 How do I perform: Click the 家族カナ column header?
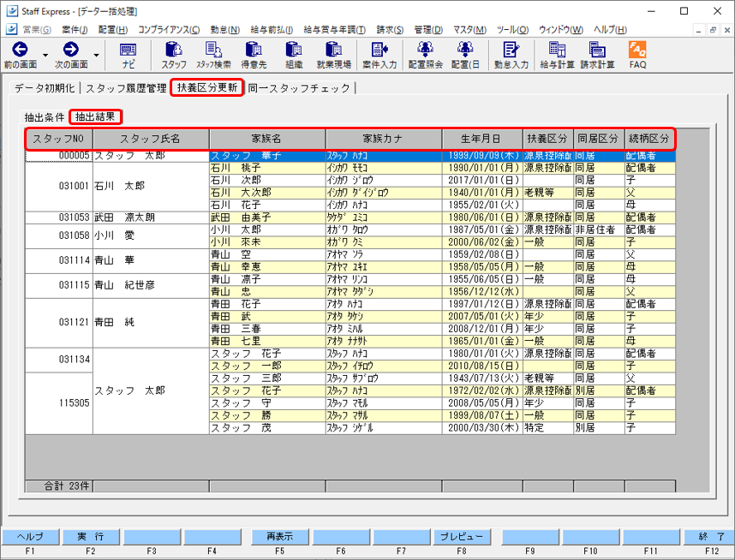coord(383,139)
